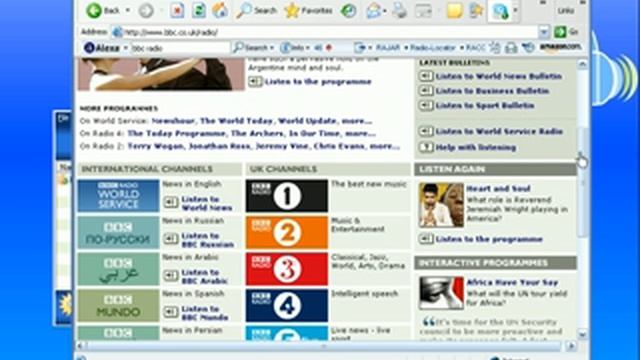This screenshot has height=360, width=640.
Task: Click Radio-Locator link in Alexa toolbar
Action: 432,48
